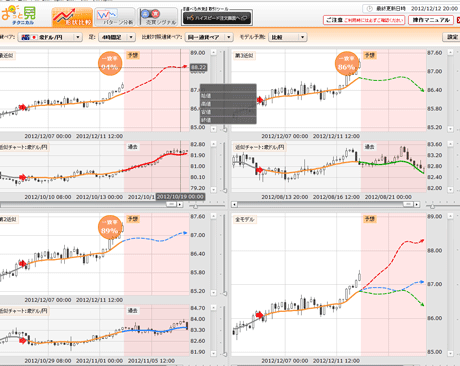Screen dimensions: 460x366
Task: Click scale down arrow on 第2近似 chart
Action: 214,293
